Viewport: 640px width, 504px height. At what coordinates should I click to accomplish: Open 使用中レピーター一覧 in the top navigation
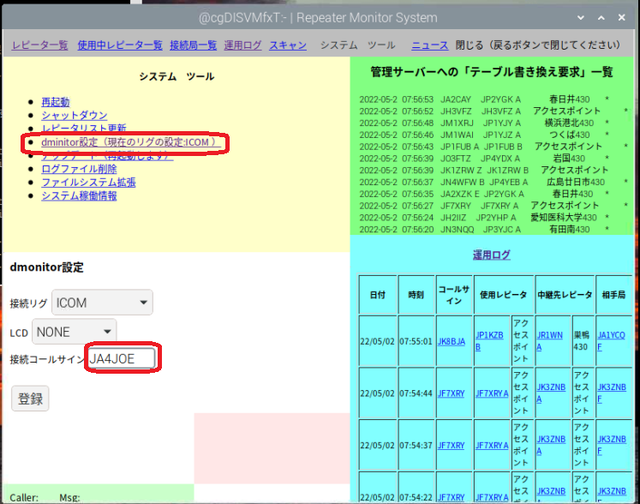120,45
